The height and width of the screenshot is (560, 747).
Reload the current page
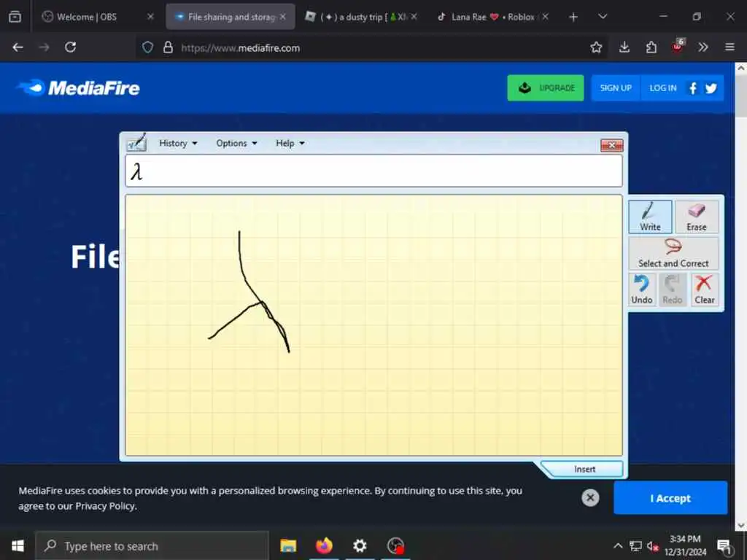71,47
